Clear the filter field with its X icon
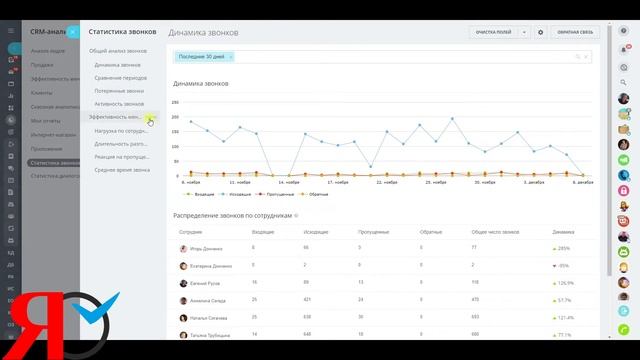 coord(586,57)
